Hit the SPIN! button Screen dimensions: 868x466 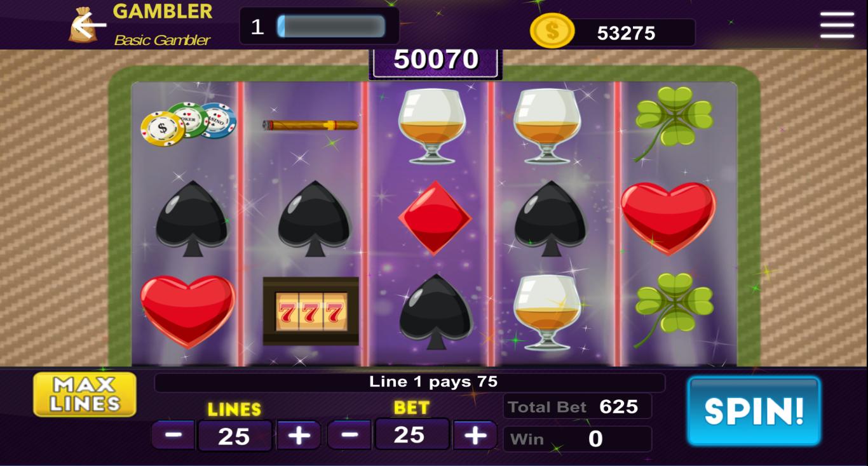(x=754, y=411)
